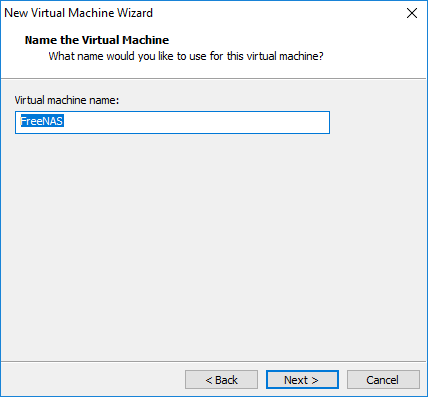
Task: Cancel the New Virtual Machine Wizard
Action: pyautogui.click(x=383, y=380)
